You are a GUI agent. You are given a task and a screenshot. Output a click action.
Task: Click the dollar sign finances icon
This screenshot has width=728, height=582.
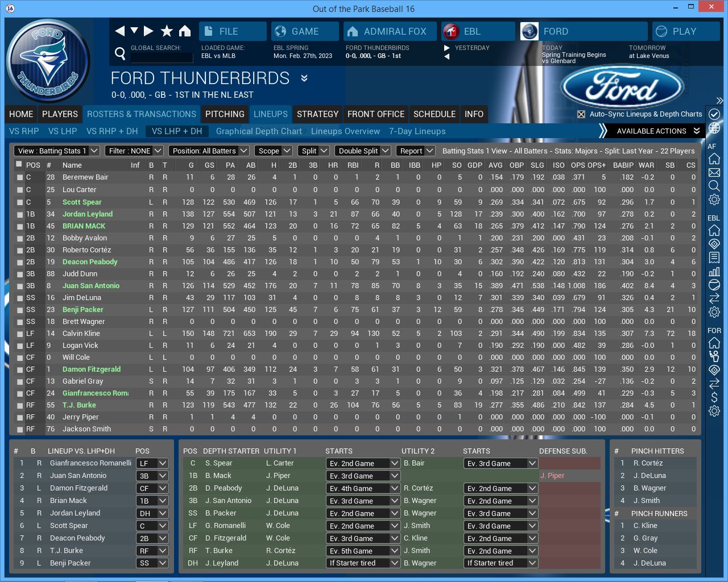[714, 397]
